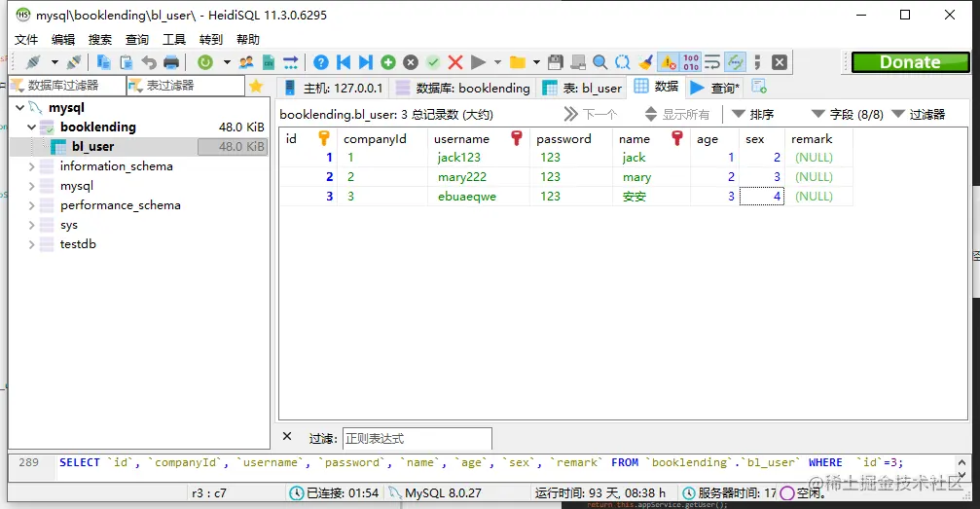Click the Copy toolbar icon
980x509 pixels.
point(104,62)
